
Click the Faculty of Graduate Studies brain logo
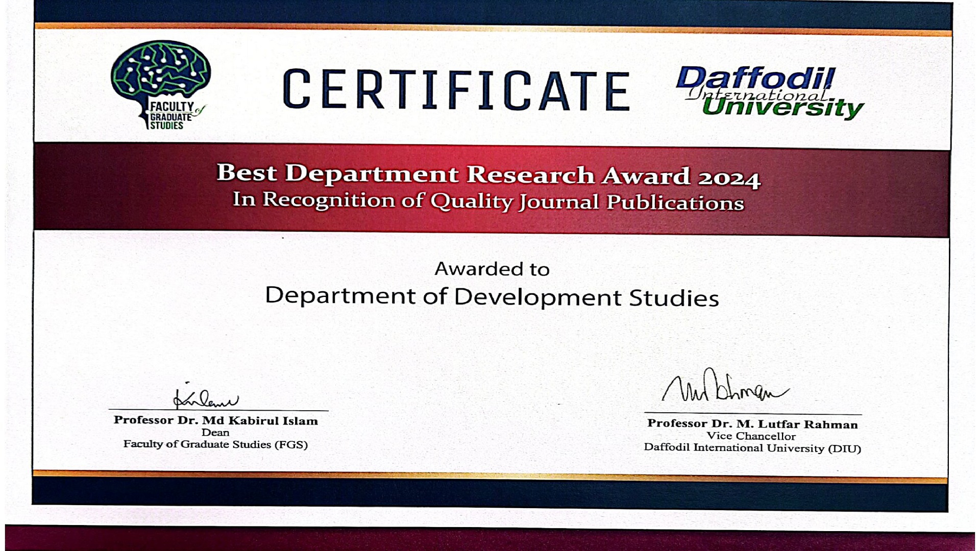point(161,85)
